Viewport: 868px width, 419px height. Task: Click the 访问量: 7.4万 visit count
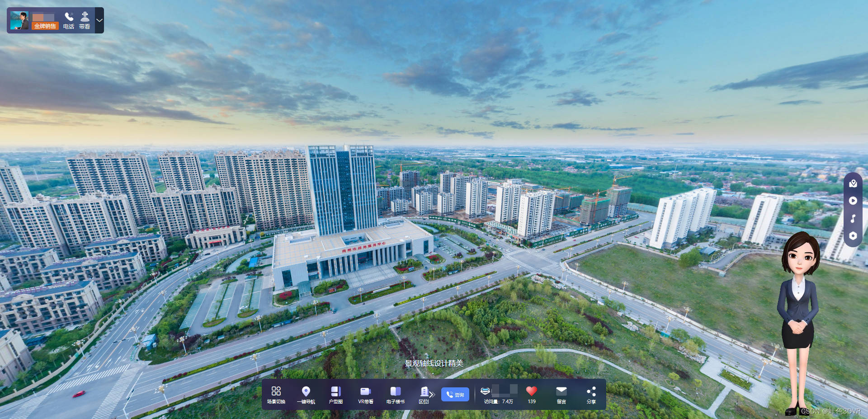(499, 401)
